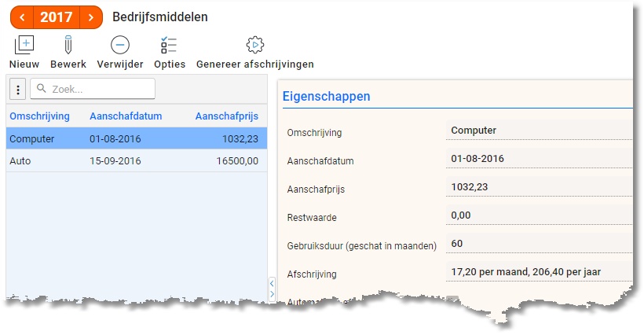This screenshot has height=335, width=644.
Task: Open the three-dot list menu
Action: click(x=17, y=89)
